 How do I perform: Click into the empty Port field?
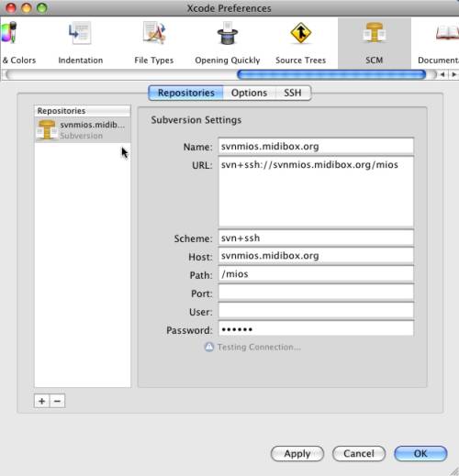[316, 293]
